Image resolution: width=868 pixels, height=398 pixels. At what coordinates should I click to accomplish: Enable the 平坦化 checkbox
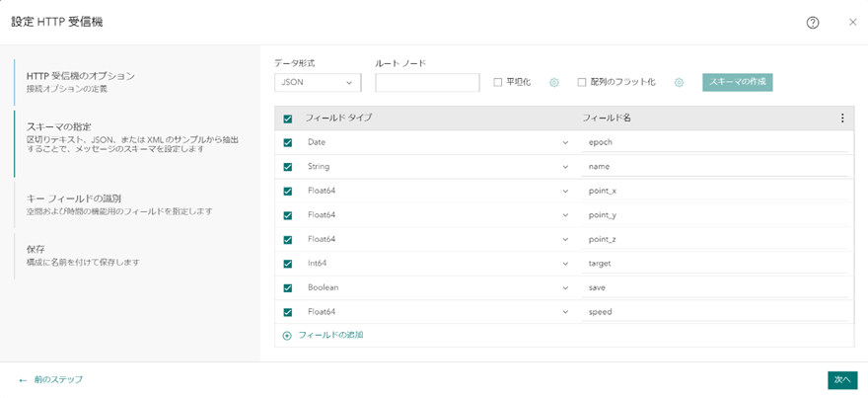tap(498, 83)
